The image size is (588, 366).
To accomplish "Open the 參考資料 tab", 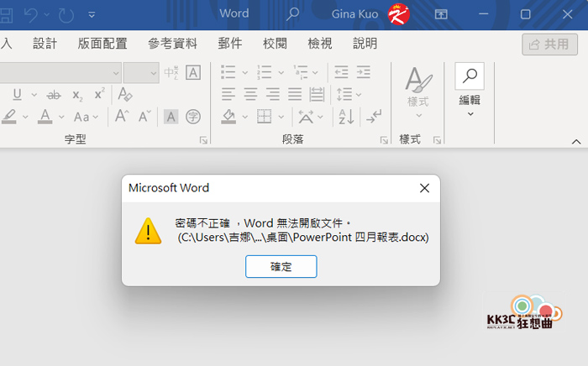I will 172,44.
